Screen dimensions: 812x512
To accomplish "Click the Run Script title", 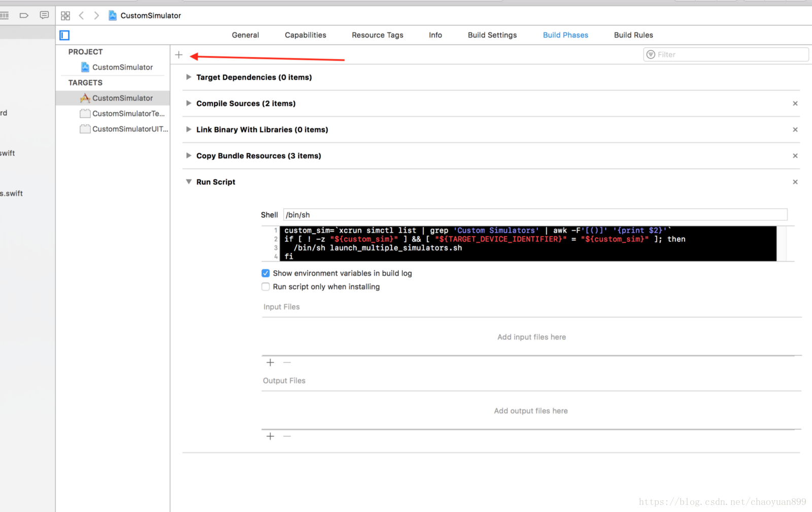I will coord(216,182).
